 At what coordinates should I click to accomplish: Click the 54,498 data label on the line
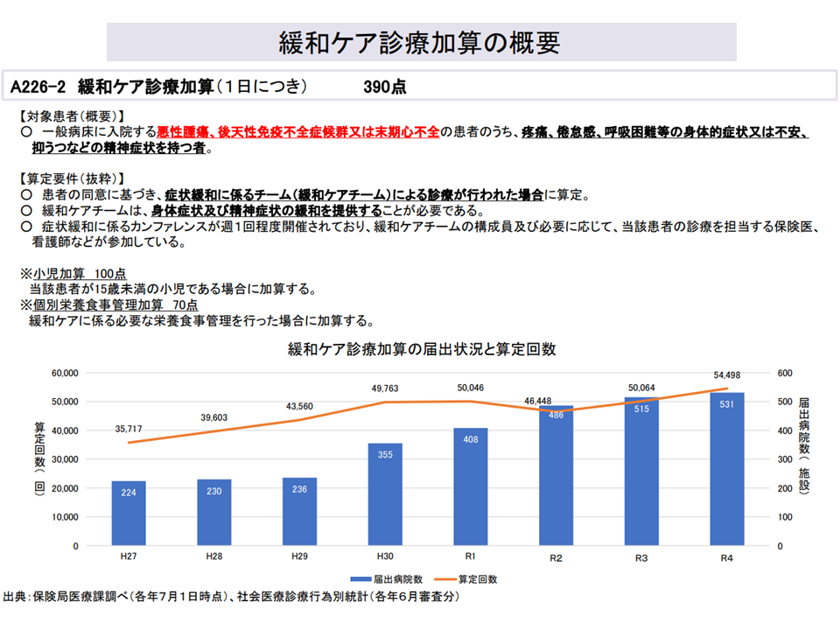(728, 376)
